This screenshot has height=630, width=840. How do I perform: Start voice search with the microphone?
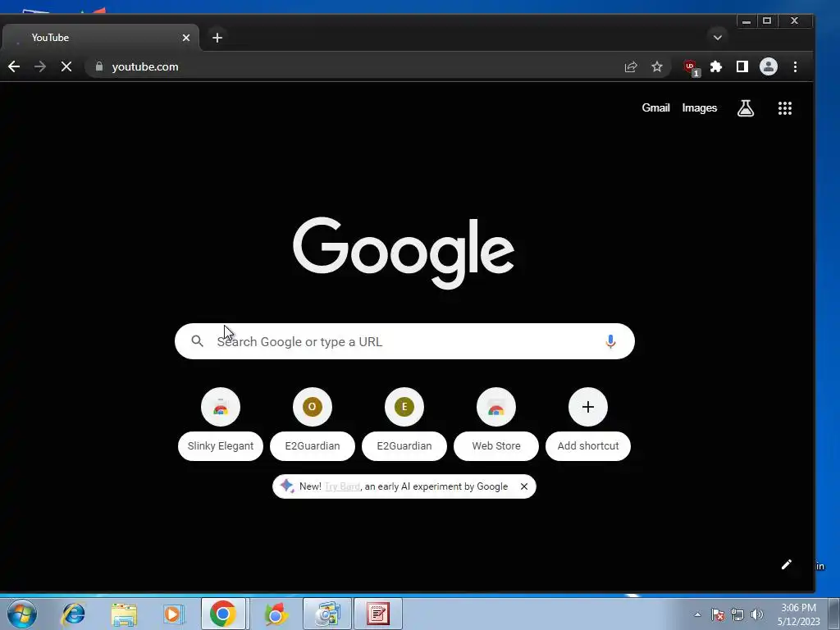[x=610, y=341]
